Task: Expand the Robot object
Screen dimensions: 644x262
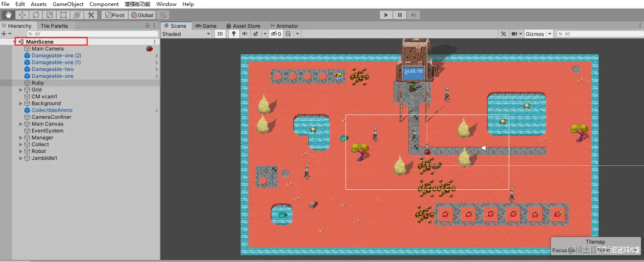Action: [21, 151]
